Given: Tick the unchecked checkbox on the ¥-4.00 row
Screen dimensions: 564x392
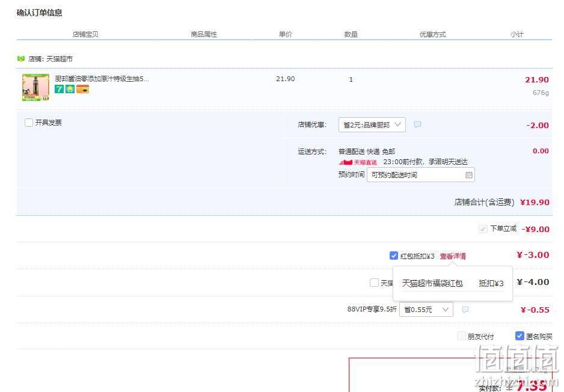Looking at the screenshot, I should tap(374, 283).
